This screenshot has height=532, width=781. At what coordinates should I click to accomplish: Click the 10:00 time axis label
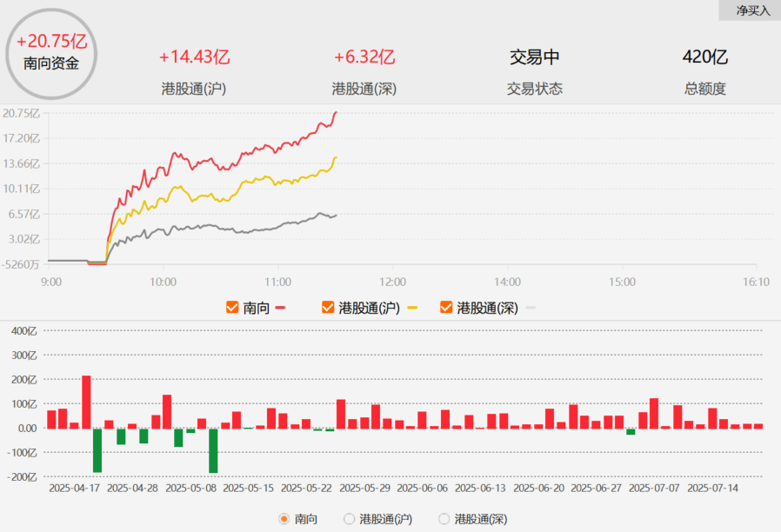pyautogui.click(x=163, y=283)
